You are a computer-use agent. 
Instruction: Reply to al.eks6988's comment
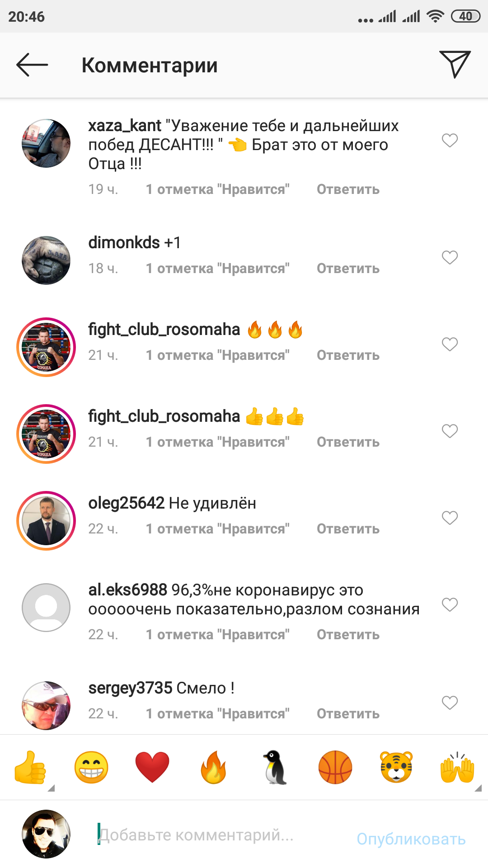point(348,635)
